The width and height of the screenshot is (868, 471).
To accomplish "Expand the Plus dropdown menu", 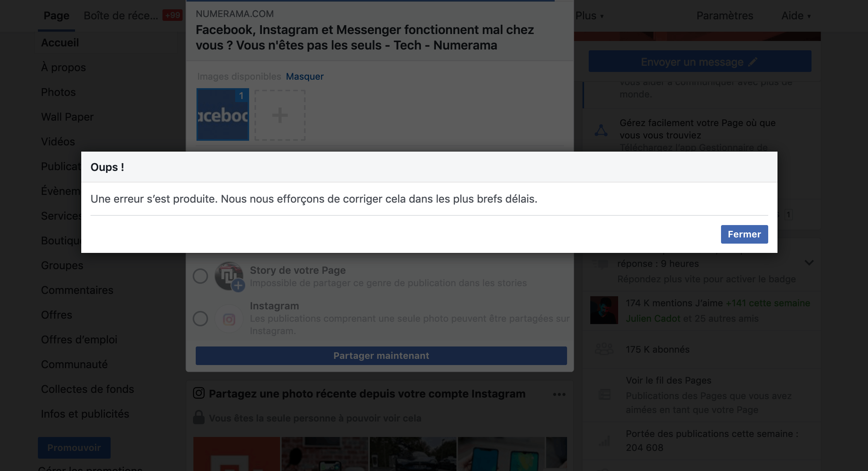I will click(x=589, y=16).
